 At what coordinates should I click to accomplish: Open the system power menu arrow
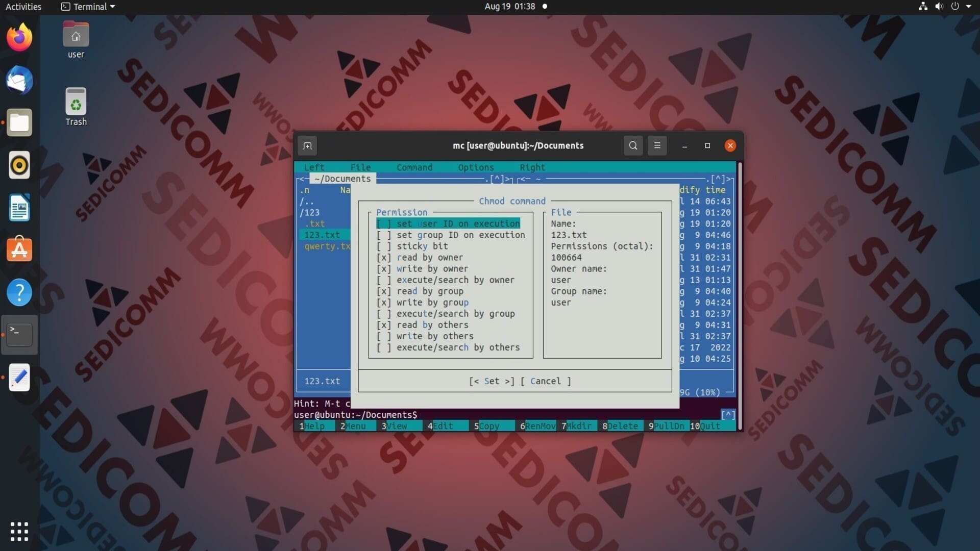(969, 7)
